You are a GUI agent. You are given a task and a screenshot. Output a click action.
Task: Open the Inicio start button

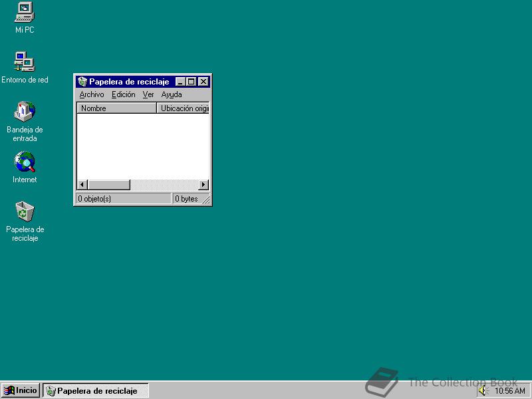(21, 390)
